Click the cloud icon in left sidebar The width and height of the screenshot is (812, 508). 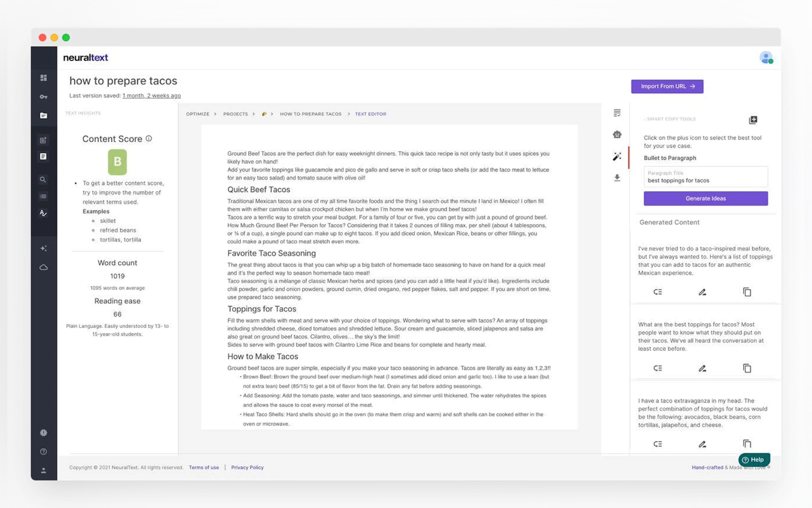pyautogui.click(x=43, y=267)
